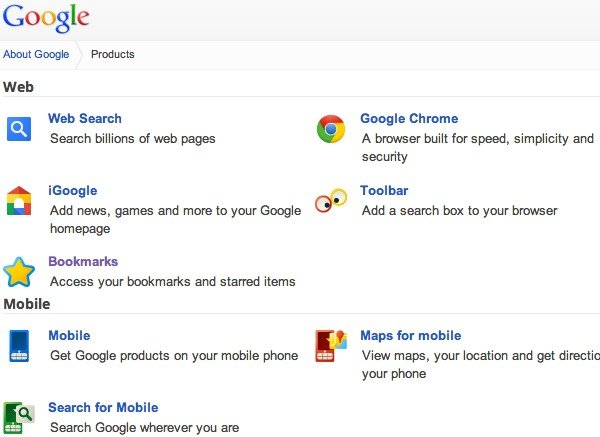This screenshot has height=437, width=600.
Task: Click the Google Chrome icon
Action: click(x=331, y=129)
